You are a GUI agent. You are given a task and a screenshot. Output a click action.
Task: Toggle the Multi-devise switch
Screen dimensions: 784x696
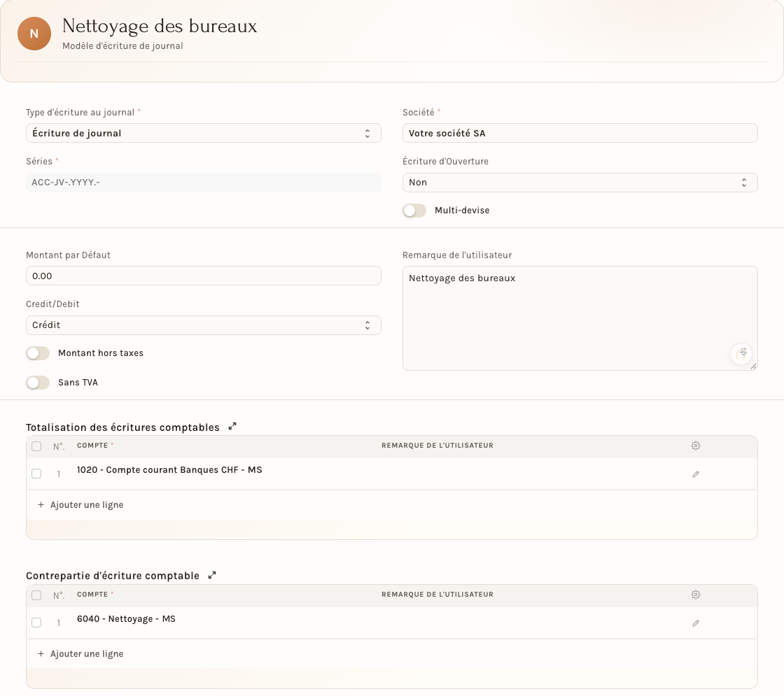414,211
